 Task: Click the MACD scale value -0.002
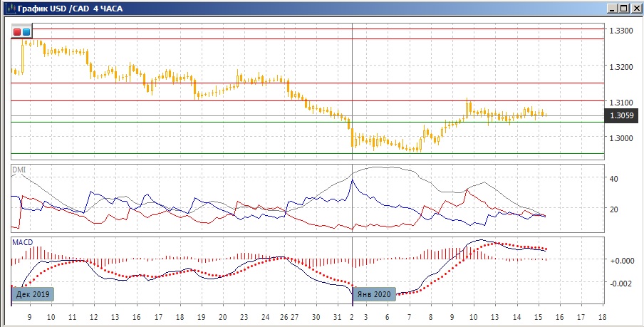[x=620, y=284]
